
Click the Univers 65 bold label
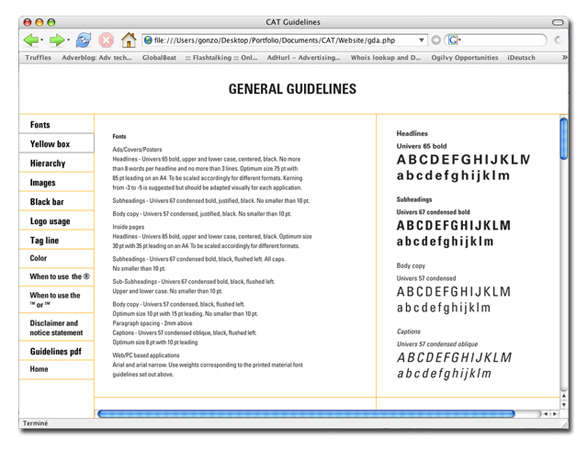coord(422,146)
